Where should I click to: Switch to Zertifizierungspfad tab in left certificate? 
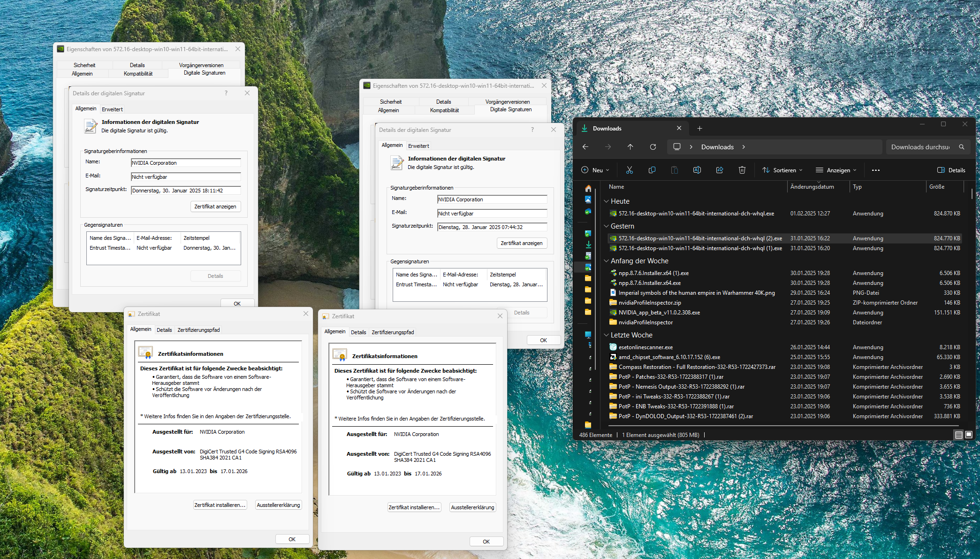198,330
